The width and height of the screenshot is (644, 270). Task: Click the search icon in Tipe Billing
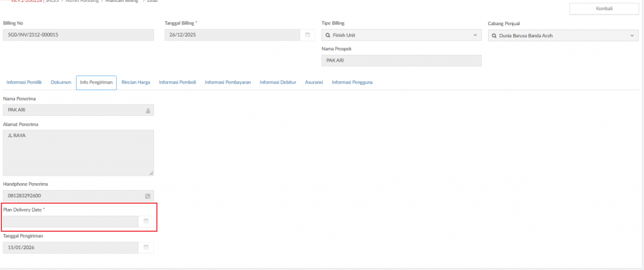[x=328, y=35]
